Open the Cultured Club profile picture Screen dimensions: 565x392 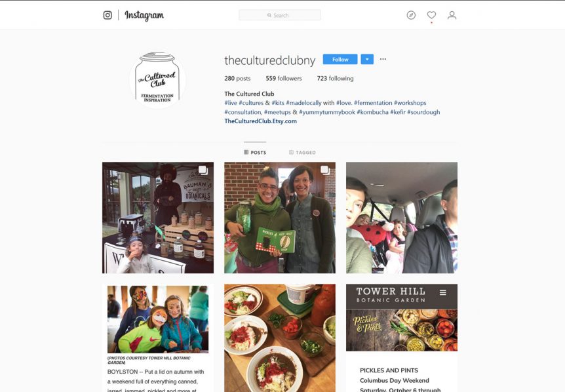(157, 79)
